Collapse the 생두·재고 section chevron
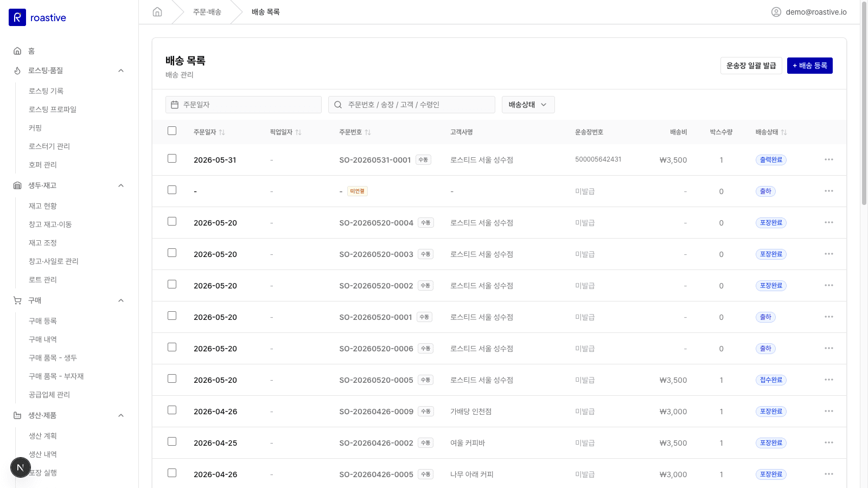 (121, 185)
